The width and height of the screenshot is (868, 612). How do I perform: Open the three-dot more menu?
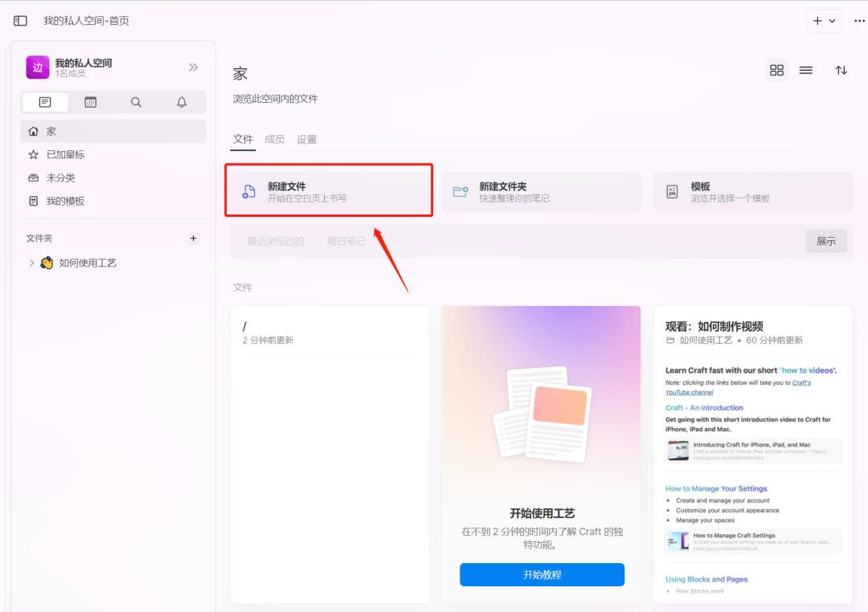[859, 21]
